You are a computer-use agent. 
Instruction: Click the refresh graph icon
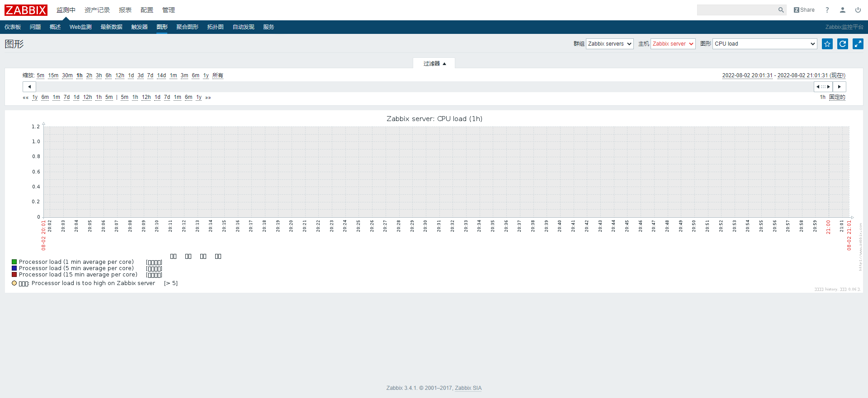pos(843,44)
